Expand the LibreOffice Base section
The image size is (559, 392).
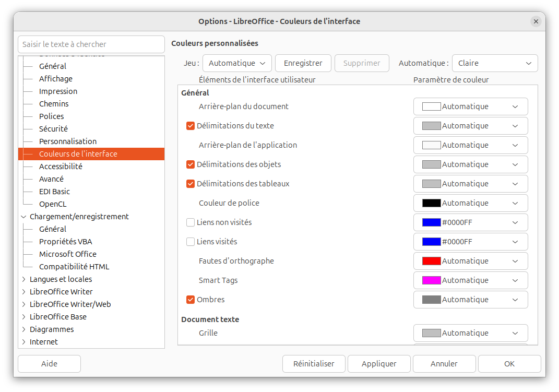23,317
